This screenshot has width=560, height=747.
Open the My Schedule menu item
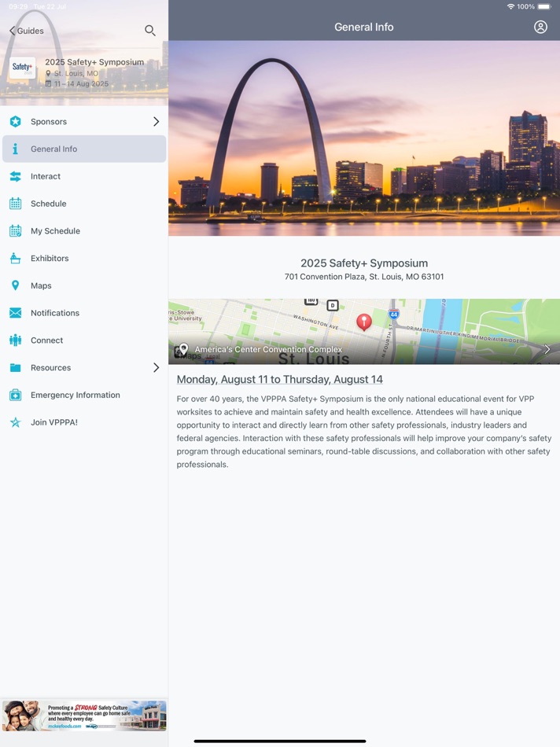[84, 230]
